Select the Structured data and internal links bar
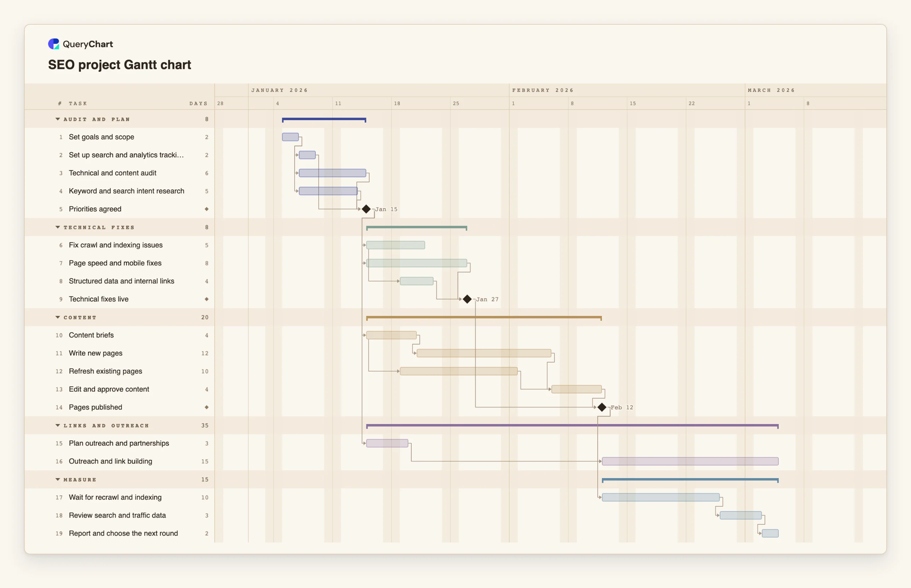Screen dimensions: 911x588 [x=417, y=281]
